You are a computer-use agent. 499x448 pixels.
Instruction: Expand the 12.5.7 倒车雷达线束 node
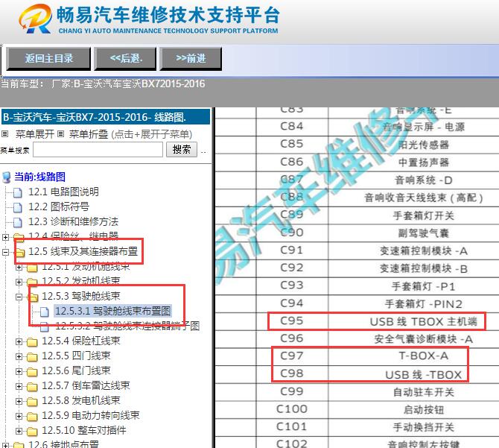[x=19, y=387]
